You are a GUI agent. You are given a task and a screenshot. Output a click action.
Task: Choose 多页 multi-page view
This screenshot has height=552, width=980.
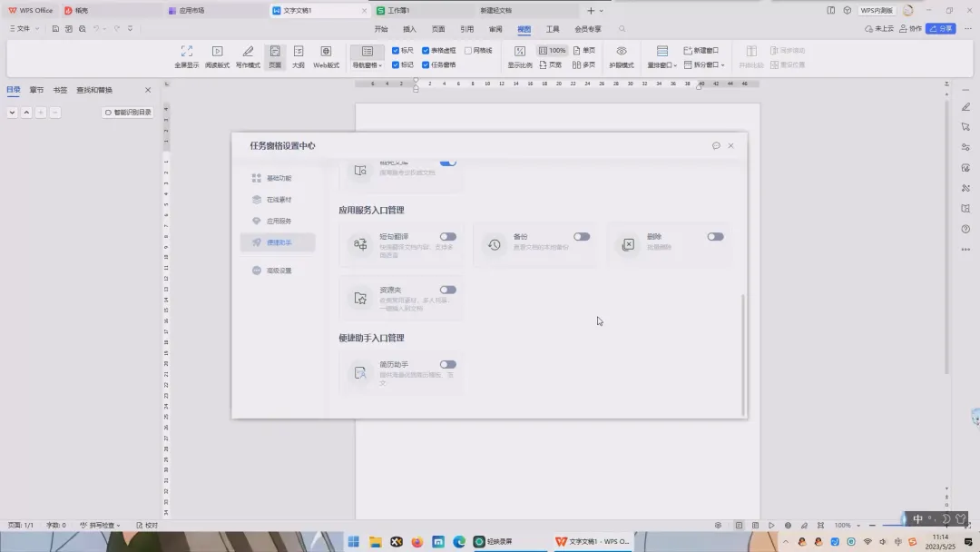coord(583,64)
